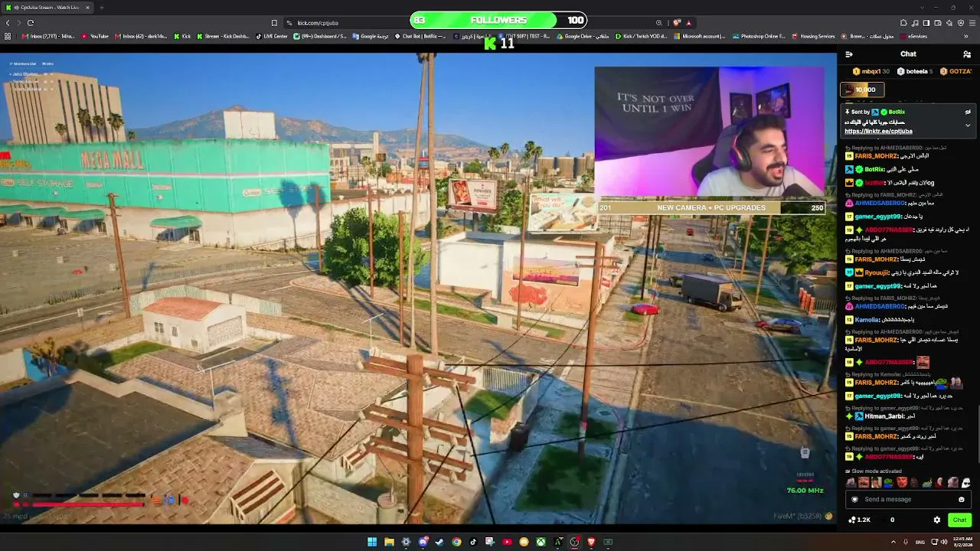Image resolution: width=980 pixels, height=551 pixels.
Task: Open the Brave Shields icon
Action: pyautogui.click(x=677, y=23)
